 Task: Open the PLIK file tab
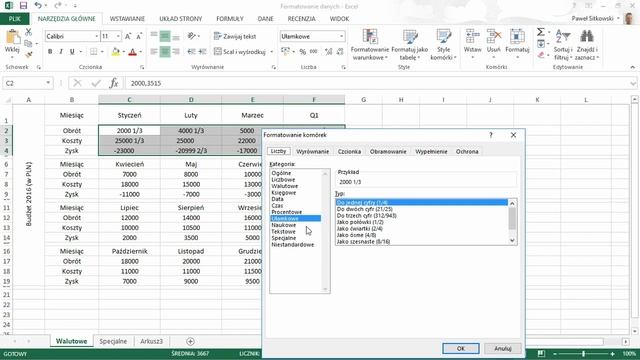(x=15, y=19)
